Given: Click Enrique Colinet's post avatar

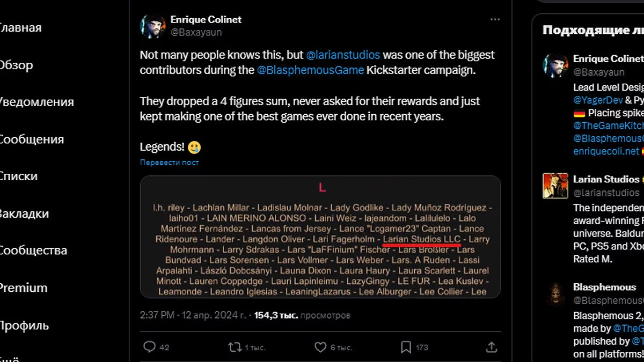Looking at the screenshot, I should pyautogui.click(x=153, y=26).
